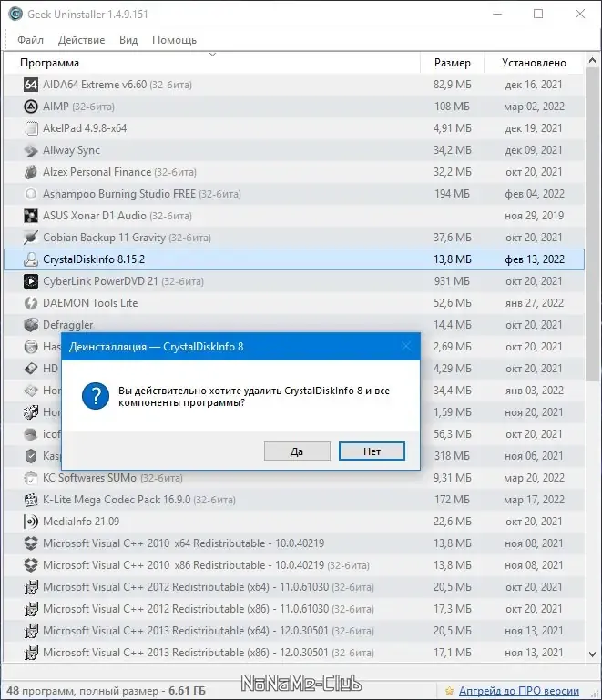Cancel uninstall with the Нет button

pos(372,451)
